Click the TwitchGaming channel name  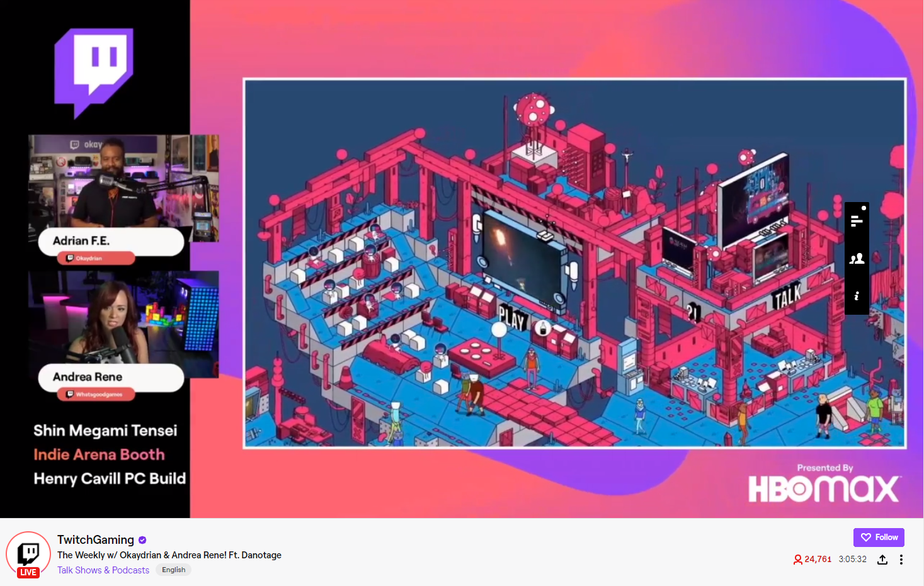click(96, 539)
